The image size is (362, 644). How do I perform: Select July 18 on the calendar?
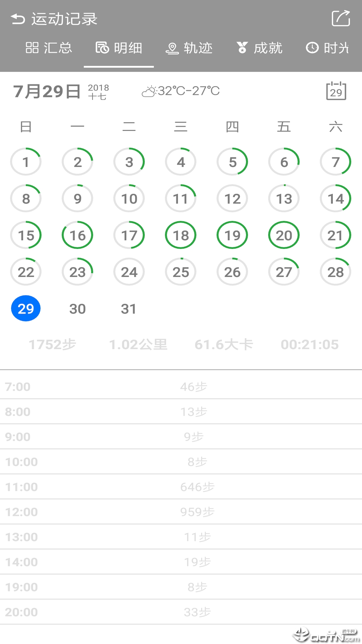coord(181,235)
